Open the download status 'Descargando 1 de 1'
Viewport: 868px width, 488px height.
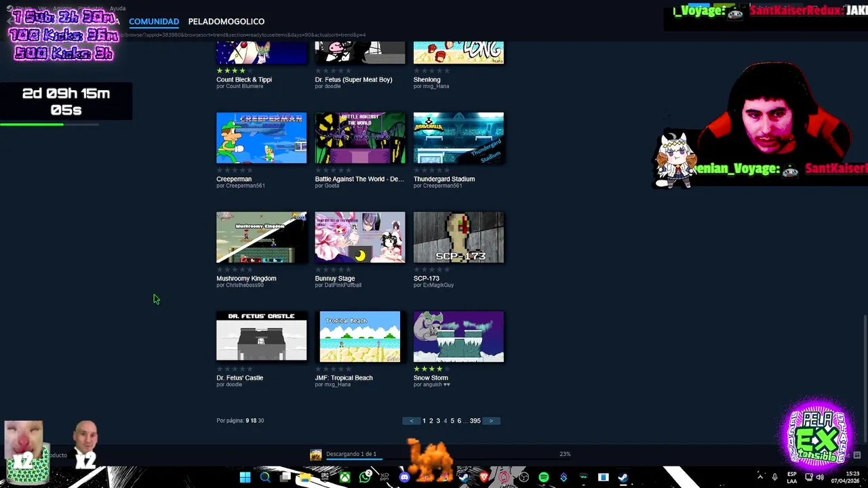click(351, 454)
